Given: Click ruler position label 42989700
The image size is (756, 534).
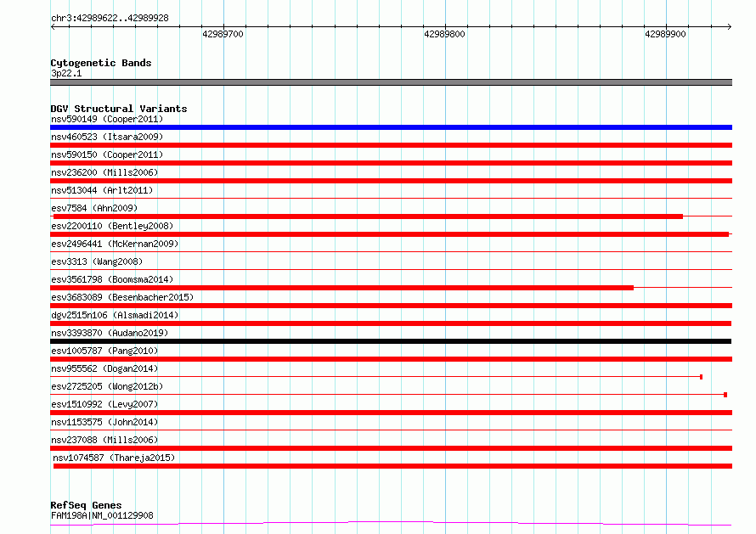Looking at the screenshot, I should click(223, 34).
